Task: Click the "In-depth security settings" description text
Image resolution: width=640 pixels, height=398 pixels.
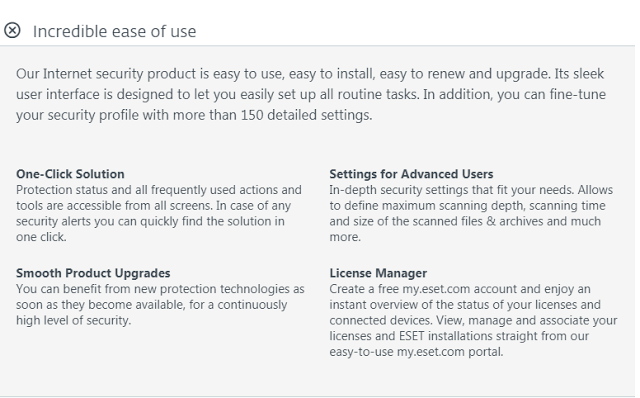Action: [x=471, y=213]
